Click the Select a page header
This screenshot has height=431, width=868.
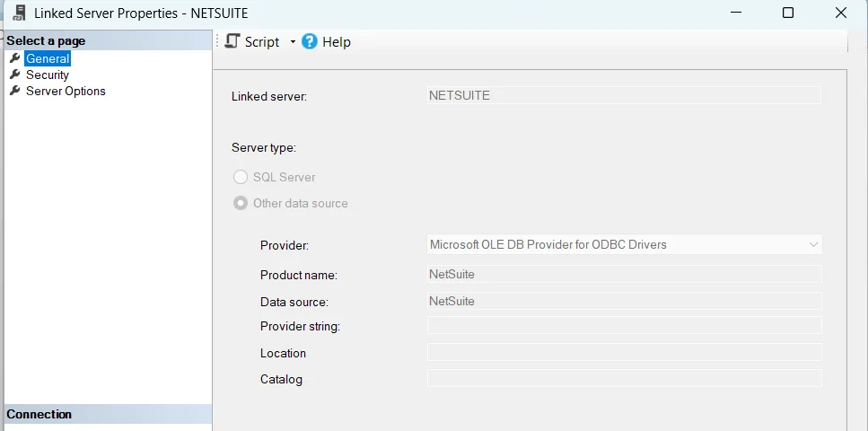[x=108, y=40]
